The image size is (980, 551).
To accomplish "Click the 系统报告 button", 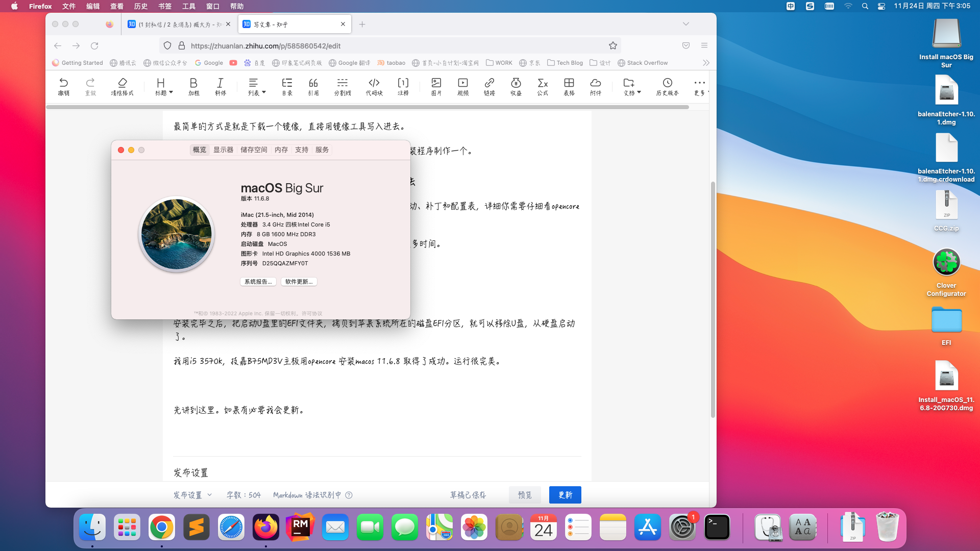I will [258, 282].
